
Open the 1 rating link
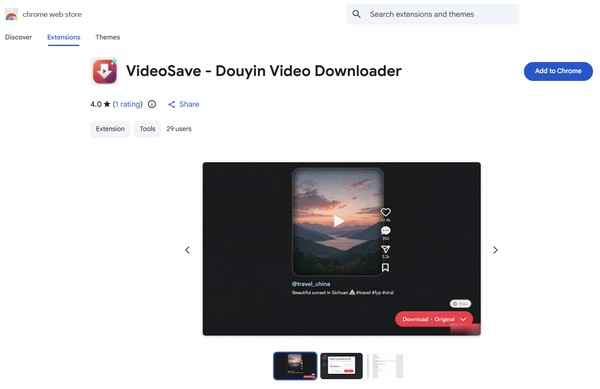click(127, 104)
